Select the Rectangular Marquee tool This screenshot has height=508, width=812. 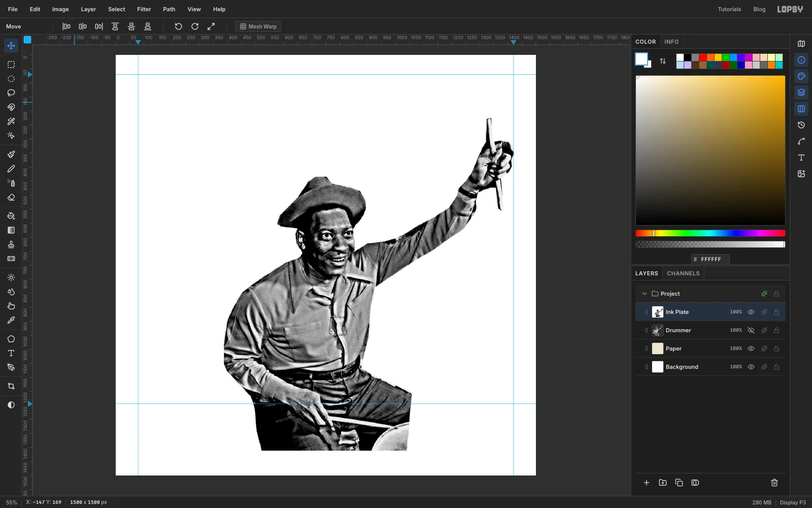coord(11,65)
